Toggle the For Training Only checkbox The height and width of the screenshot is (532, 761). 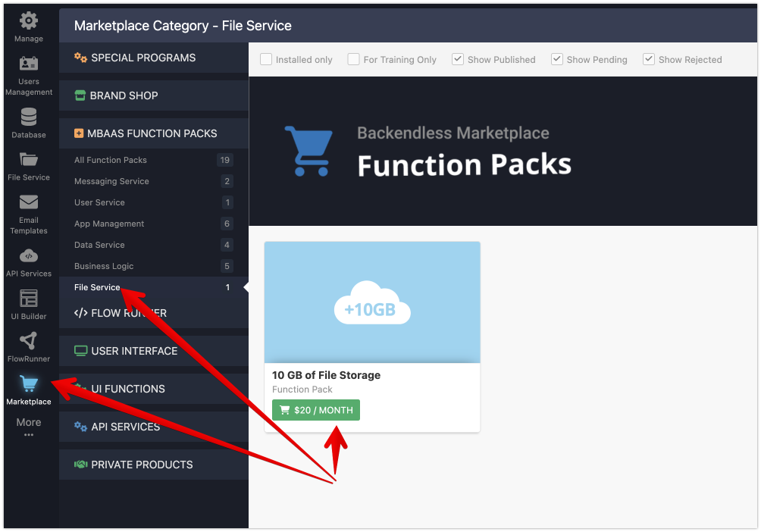[x=354, y=59]
